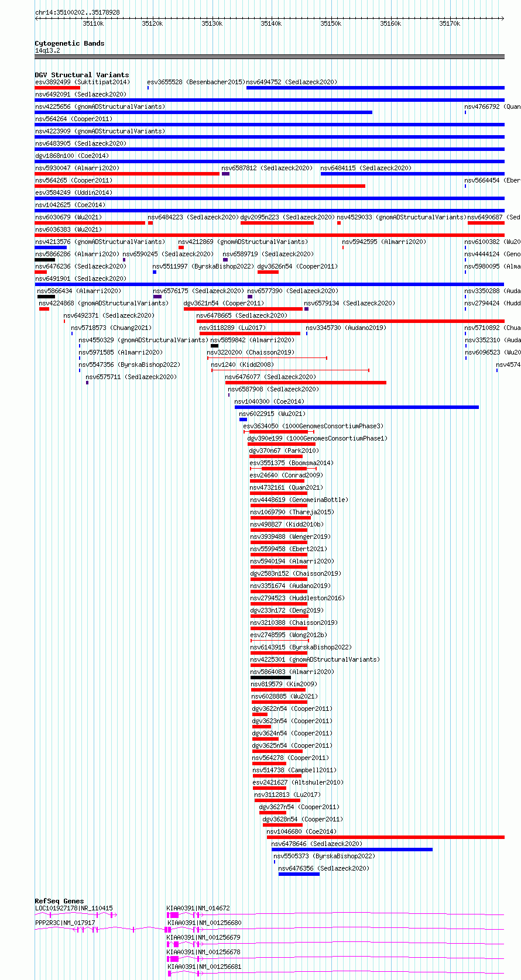Open variant esv3655528 (Besenbacher2015)
This screenshot has height=980, width=521.
(196, 82)
